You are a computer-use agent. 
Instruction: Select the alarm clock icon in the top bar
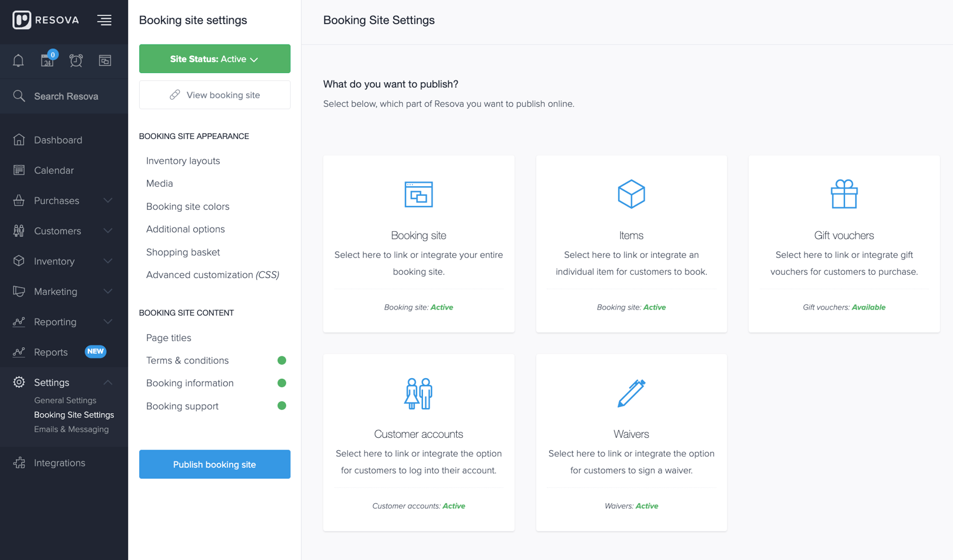pos(76,60)
